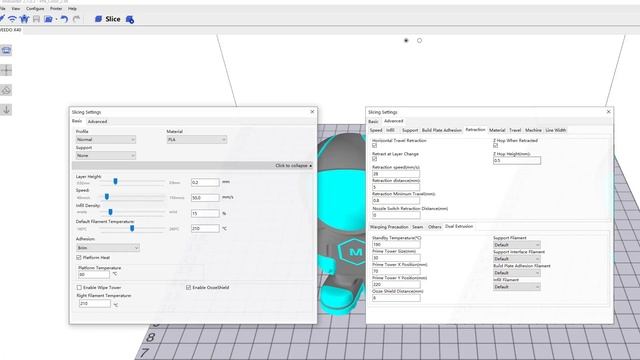The height and width of the screenshot is (360, 640).
Task: Open slicing settings gear-cube icon
Action: pos(130,19)
